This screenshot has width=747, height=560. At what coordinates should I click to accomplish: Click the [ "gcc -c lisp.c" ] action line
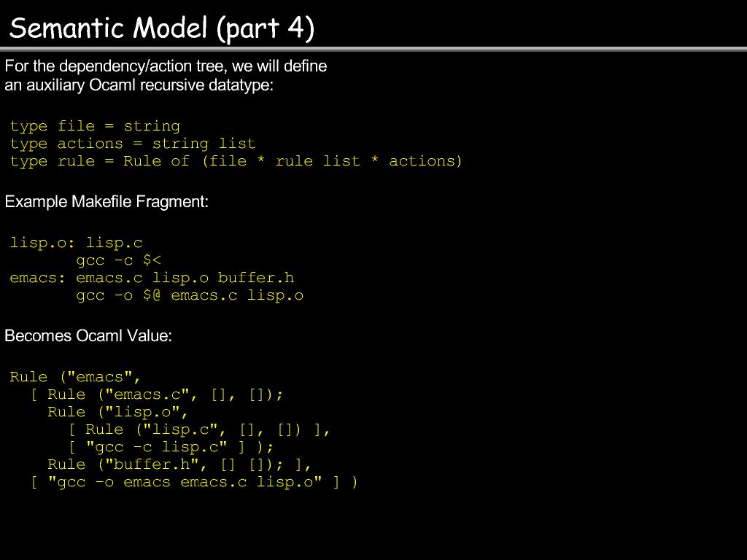click(171, 447)
